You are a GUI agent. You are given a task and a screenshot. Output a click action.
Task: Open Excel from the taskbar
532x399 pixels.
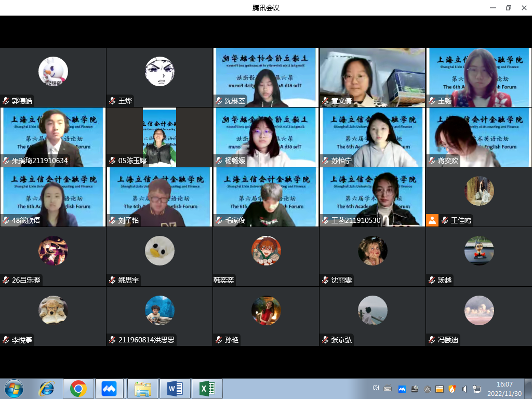207,389
